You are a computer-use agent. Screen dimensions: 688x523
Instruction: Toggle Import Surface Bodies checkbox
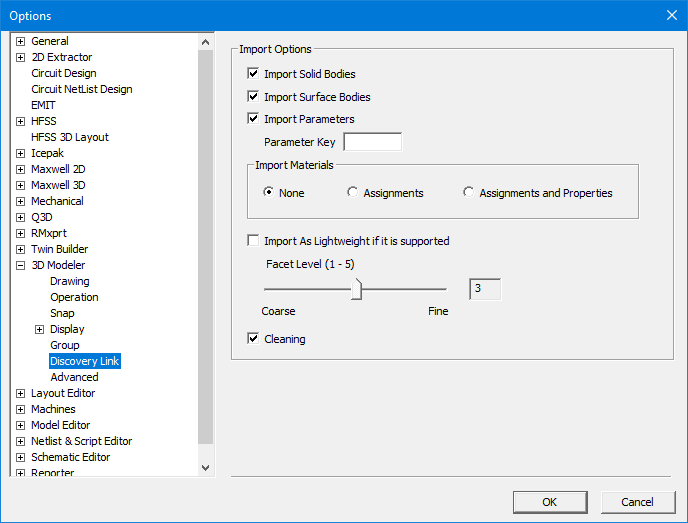point(253,97)
